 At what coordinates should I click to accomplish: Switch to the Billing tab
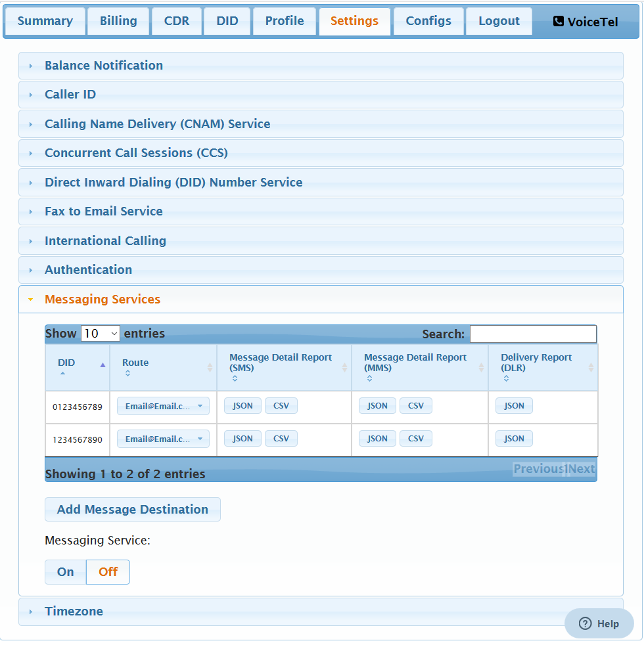118,22
